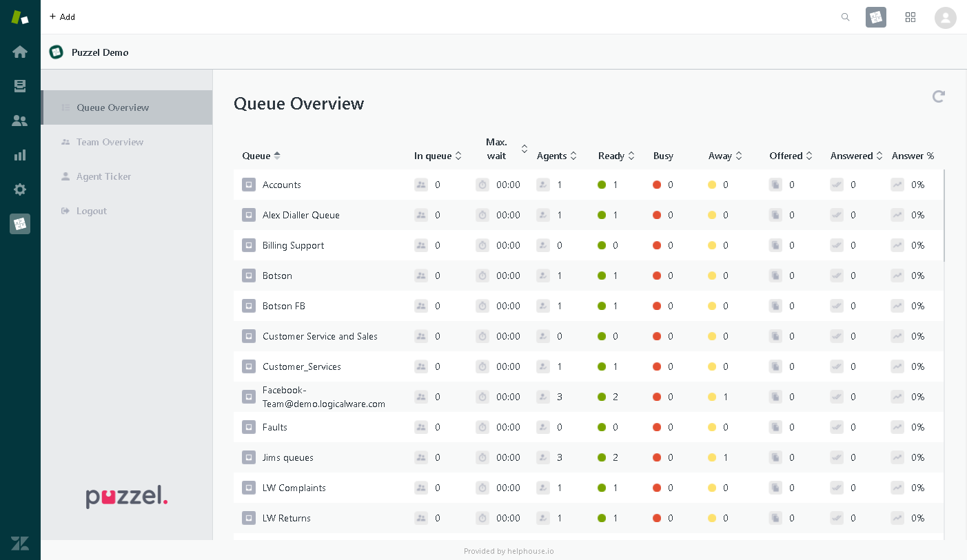Click the user profile avatar

pos(945,18)
